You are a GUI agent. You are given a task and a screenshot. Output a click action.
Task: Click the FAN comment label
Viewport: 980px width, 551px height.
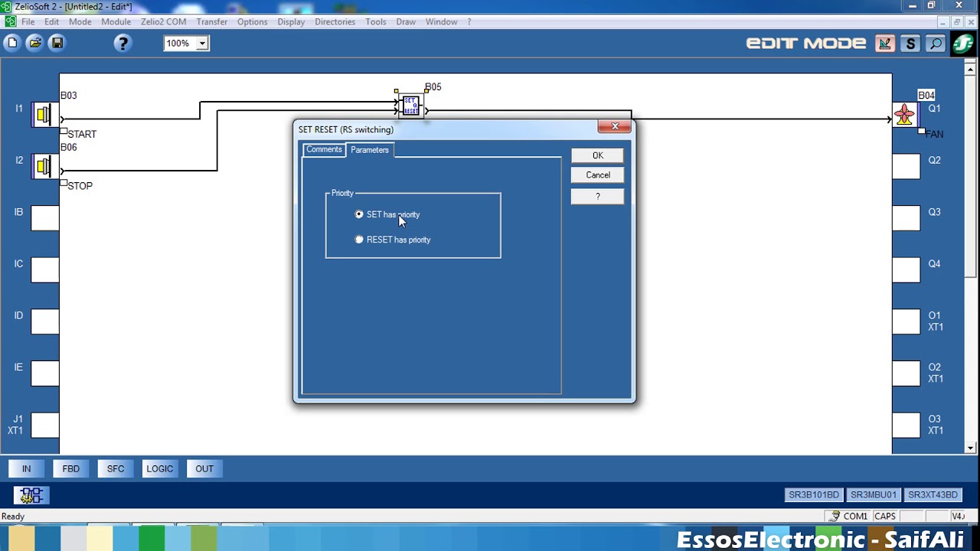click(934, 134)
